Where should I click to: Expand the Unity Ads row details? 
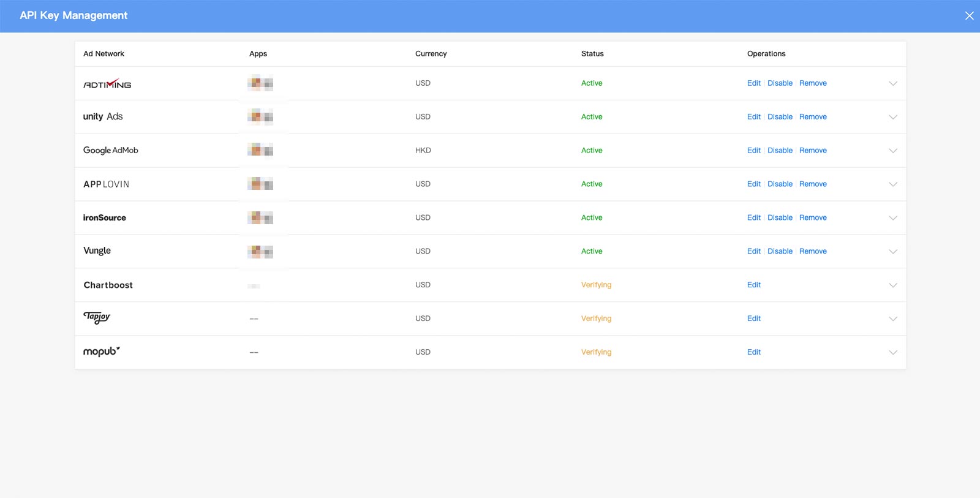893,117
